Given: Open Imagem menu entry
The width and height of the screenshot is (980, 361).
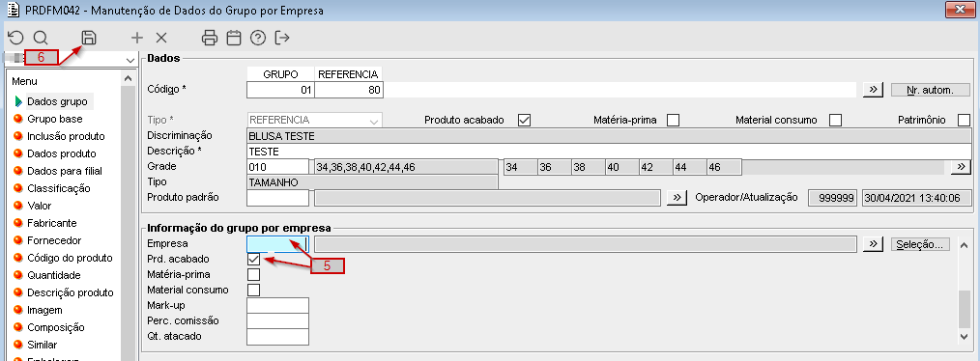Looking at the screenshot, I should [45, 310].
